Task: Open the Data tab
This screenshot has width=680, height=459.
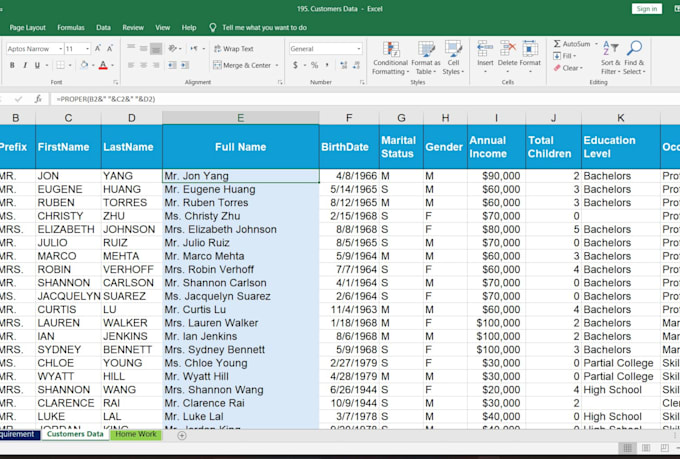Action: [103, 27]
